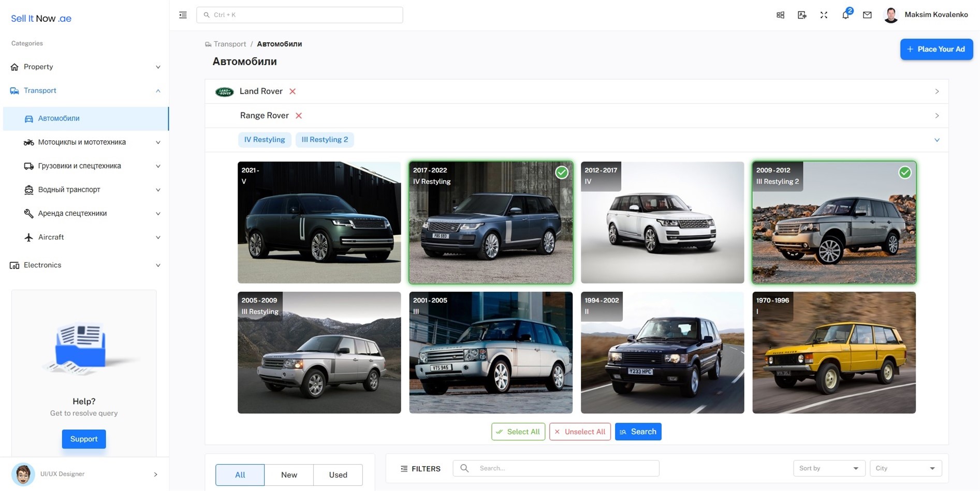Screen dimensions: 980x491
Task: Switch to the New listings tab
Action: click(289, 474)
